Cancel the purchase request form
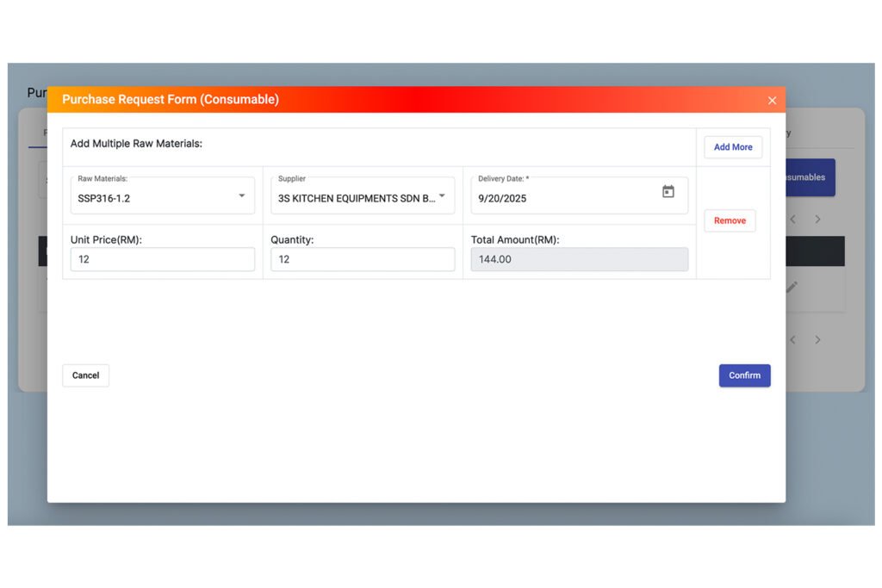 (x=85, y=375)
